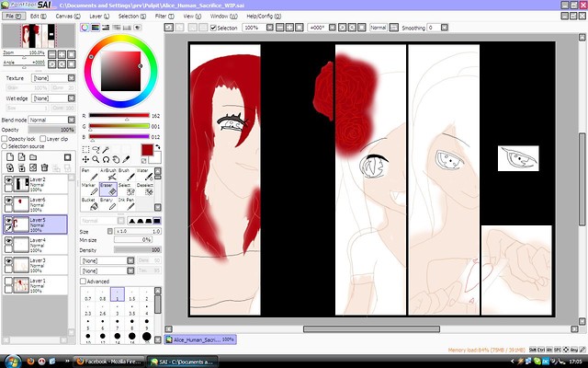Hide Layer6 with its eye icon

8,201
